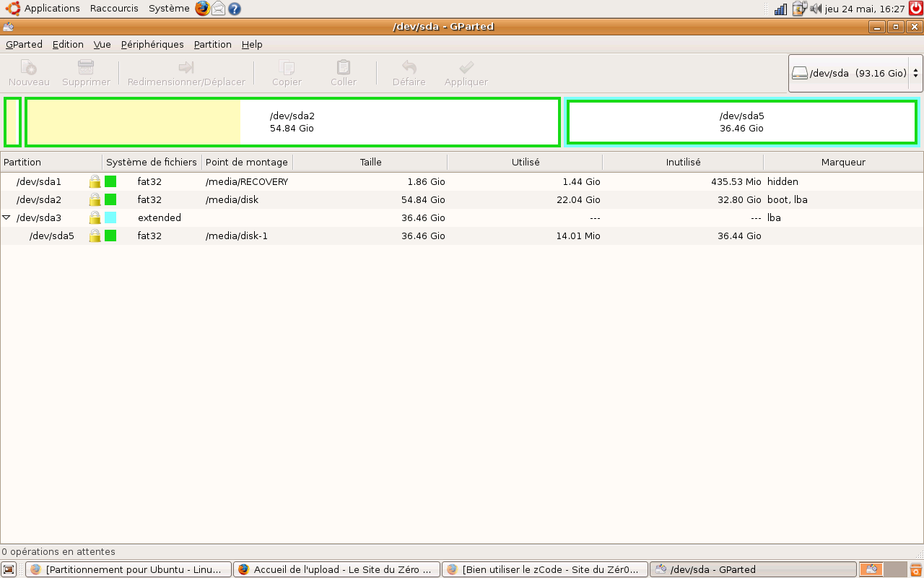Click the lock icon on /dev/sda1 row
The image size is (924, 578).
95,181
